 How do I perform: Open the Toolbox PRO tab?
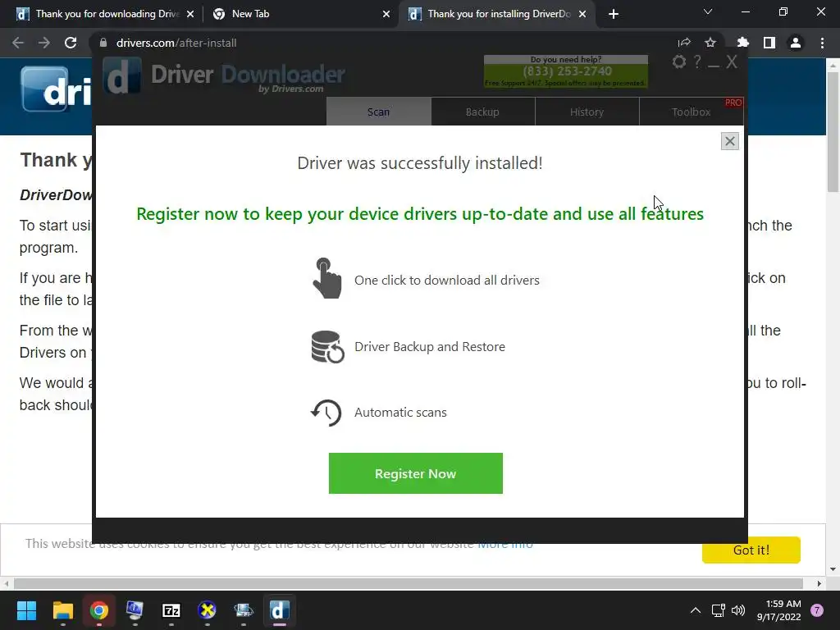tap(691, 112)
